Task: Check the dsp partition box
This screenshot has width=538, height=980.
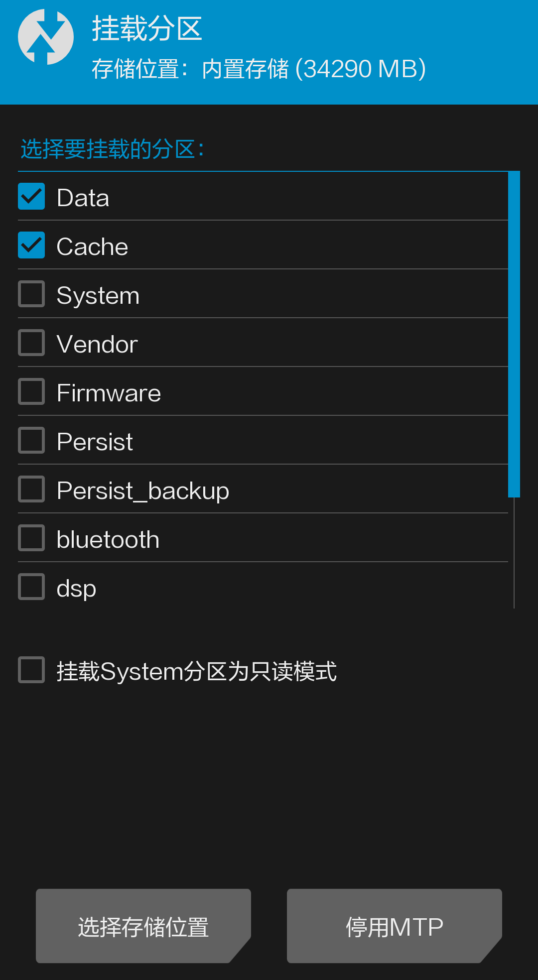Action: (x=31, y=587)
